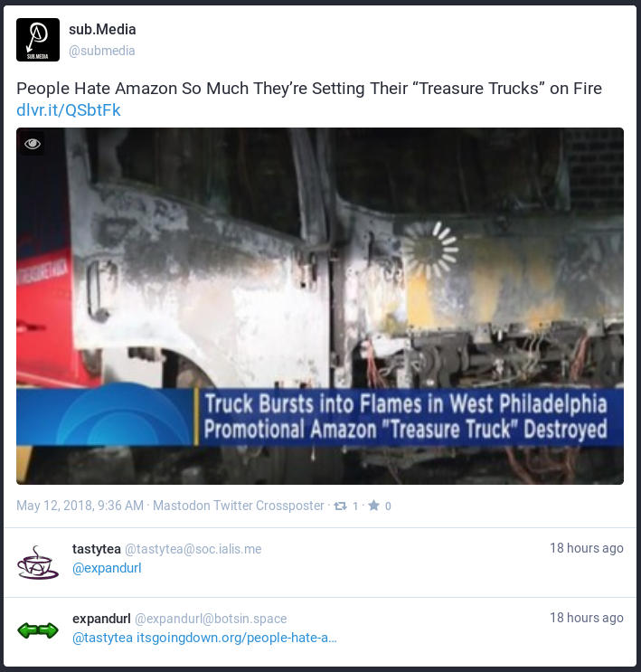
Task: Open the tastytea display name
Action: click(x=97, y=549)
